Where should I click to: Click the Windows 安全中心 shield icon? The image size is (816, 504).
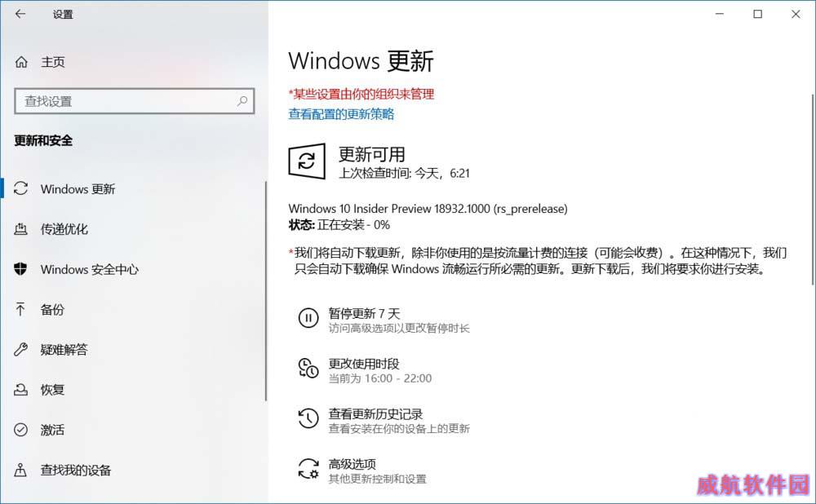pos(21,269)
